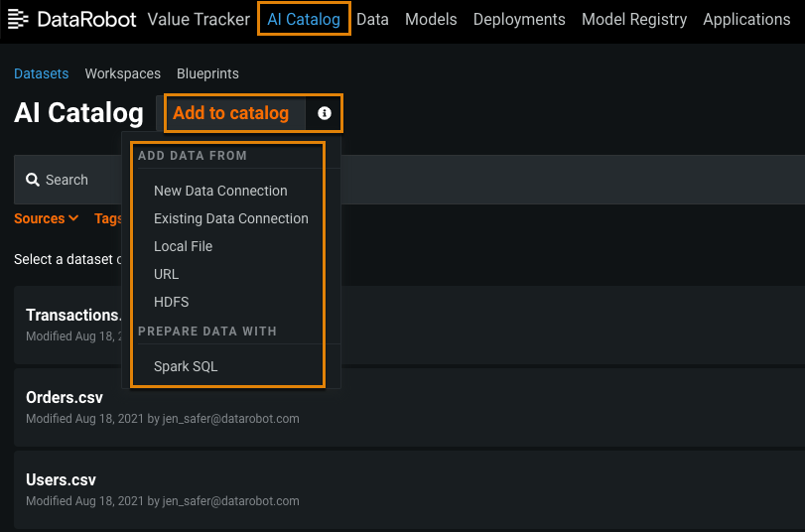Open the Tags filter

(x=107, y=218)
